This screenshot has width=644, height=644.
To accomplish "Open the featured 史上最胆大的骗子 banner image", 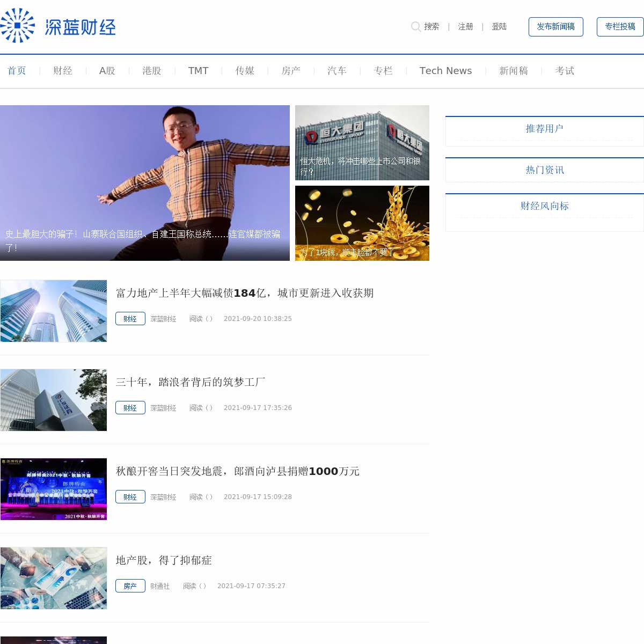I will point(145,182).
